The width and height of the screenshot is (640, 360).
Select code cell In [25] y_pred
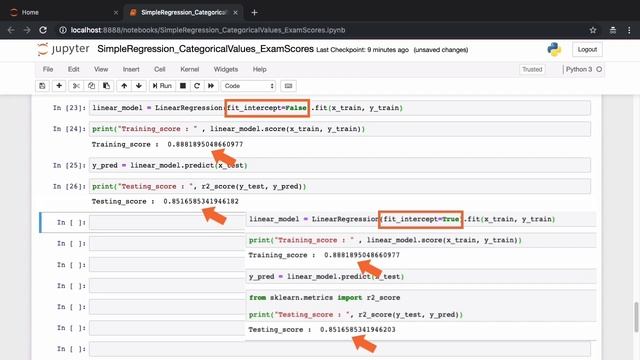[x=340, y=165]
